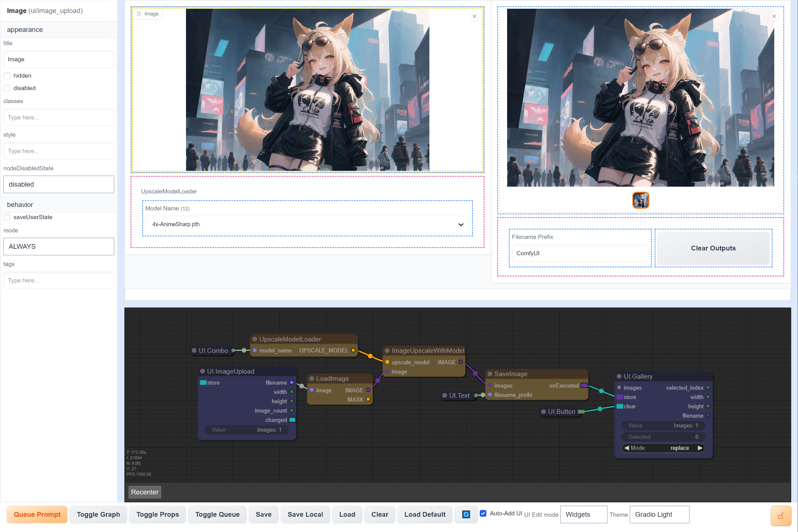Image resolution: width=798 pixels, height=532 pixels.
Task: Select the Queue Prompt button
Action: (x=37, y=514)
